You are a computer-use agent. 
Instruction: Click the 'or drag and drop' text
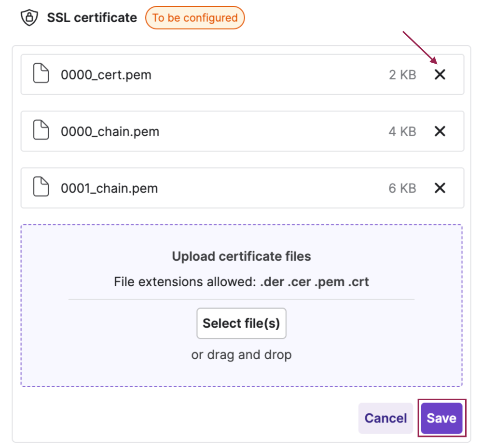241,355
